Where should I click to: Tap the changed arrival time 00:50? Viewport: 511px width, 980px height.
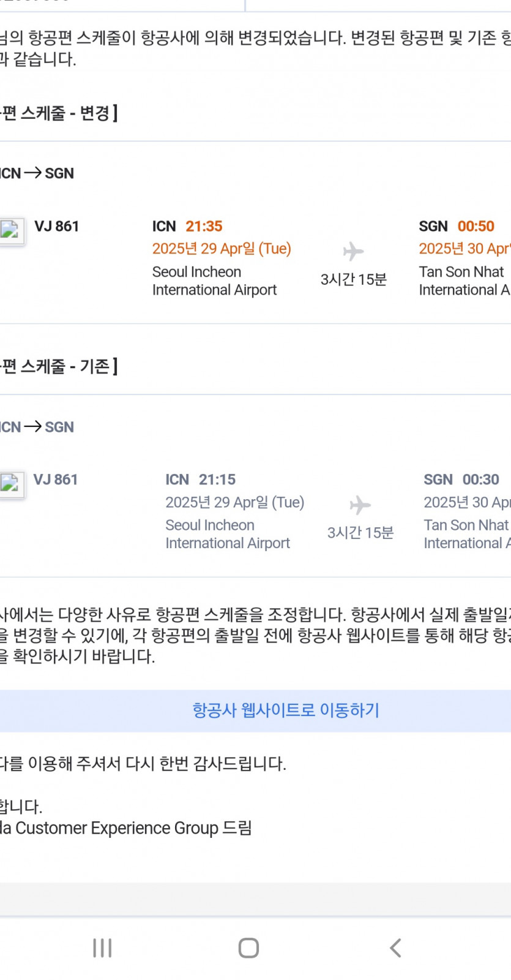(x=476, y=227)
